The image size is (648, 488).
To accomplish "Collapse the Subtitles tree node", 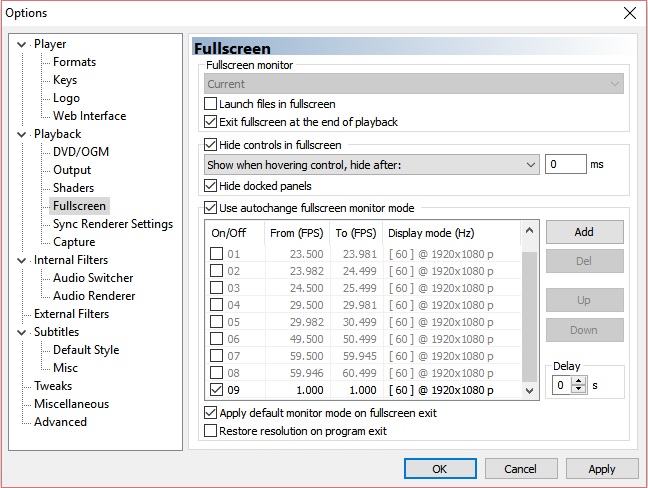I will click(24, 332).
